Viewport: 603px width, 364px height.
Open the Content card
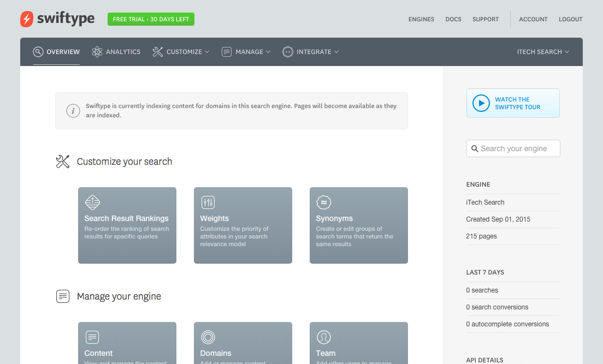(x=127, y=343)
